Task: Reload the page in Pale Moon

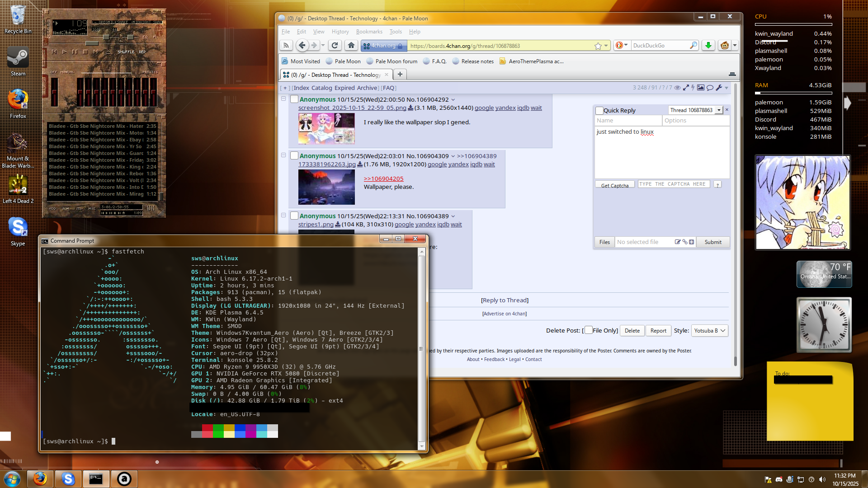Action: click(335, 45)
